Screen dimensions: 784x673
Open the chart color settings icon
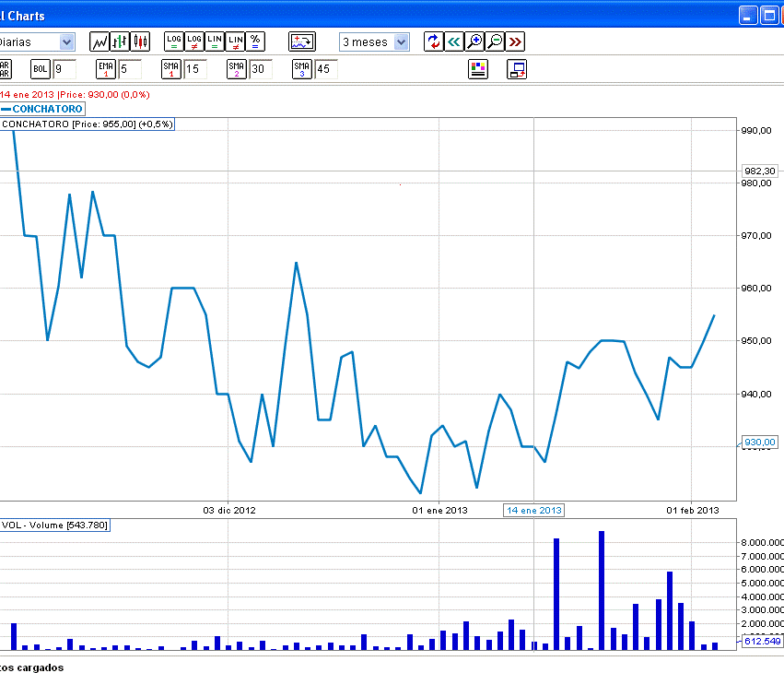[478, 69]
